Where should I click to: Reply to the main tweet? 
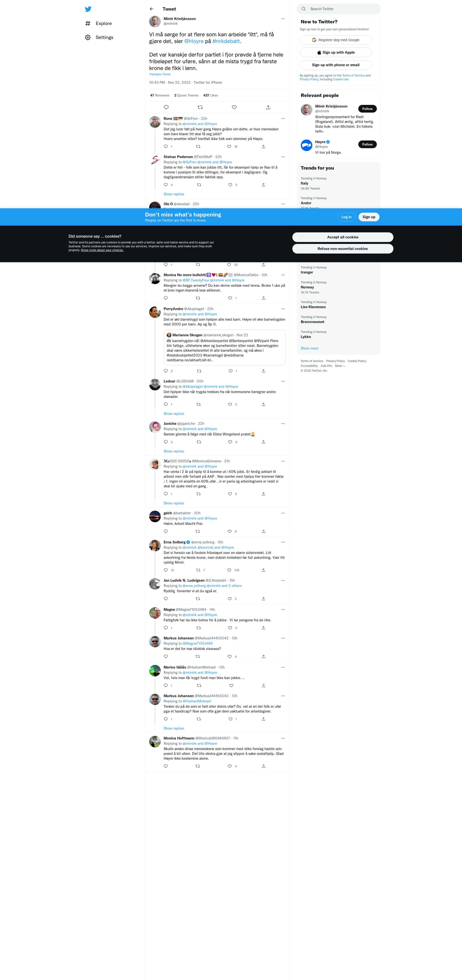(166, 107)
